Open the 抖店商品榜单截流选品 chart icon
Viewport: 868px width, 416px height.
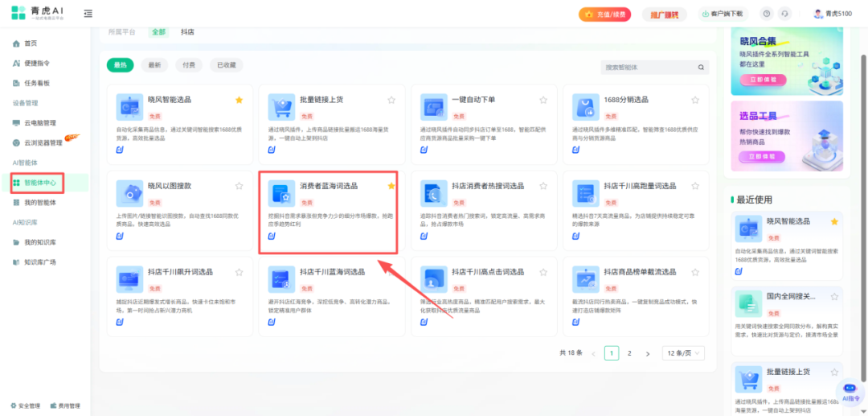(x=586, y=279)
